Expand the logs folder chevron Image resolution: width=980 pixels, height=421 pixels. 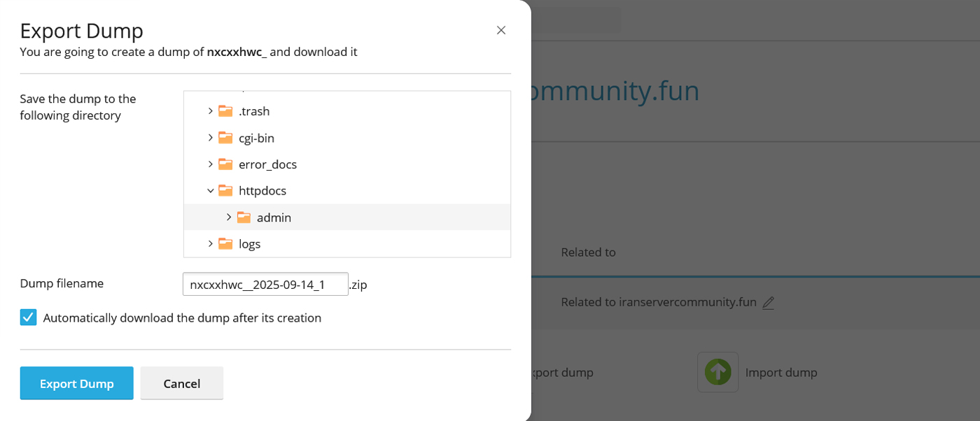point(210,244)
